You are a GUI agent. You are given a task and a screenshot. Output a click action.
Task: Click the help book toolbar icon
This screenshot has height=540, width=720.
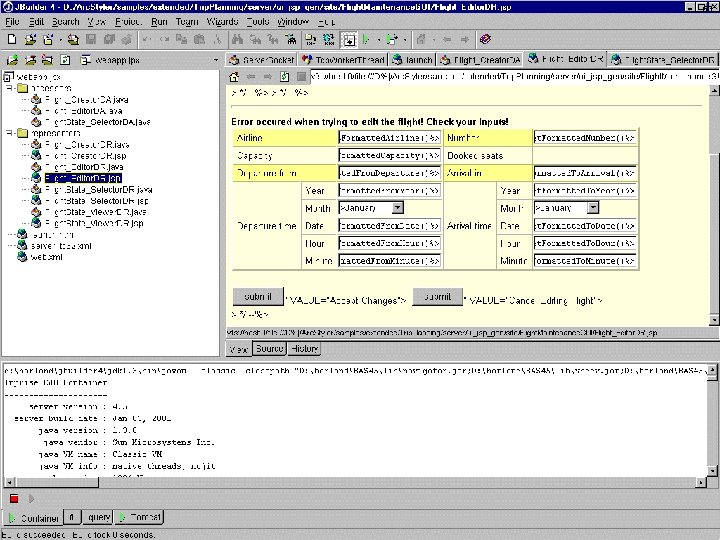click(x=485, y=40)
